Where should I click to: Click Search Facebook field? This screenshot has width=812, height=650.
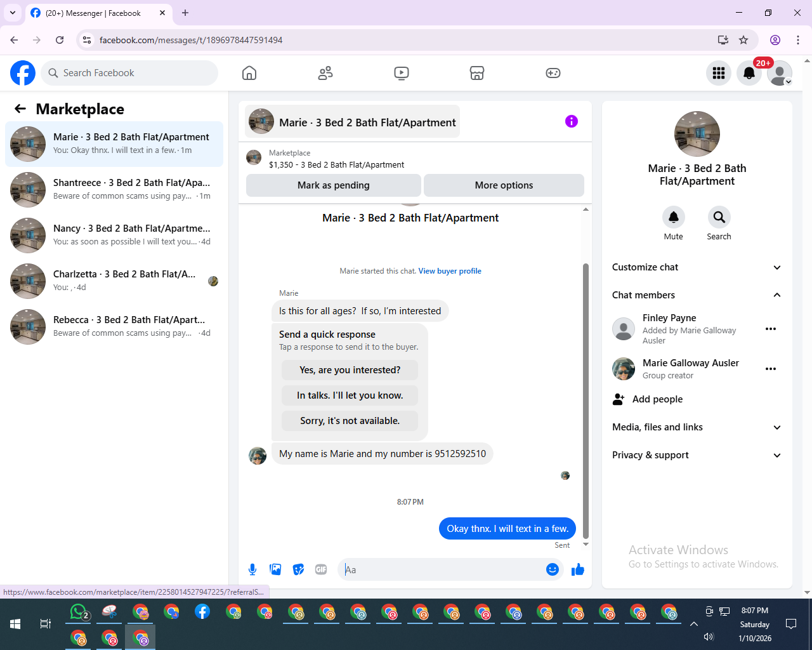point(129,73)
